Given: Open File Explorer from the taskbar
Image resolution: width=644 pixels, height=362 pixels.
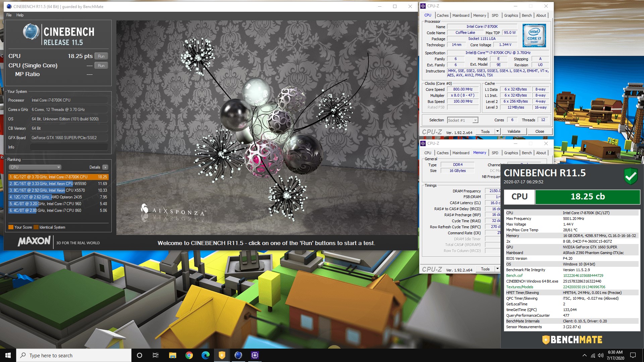Looking at the screenshot, I should [x=172, y=355].
